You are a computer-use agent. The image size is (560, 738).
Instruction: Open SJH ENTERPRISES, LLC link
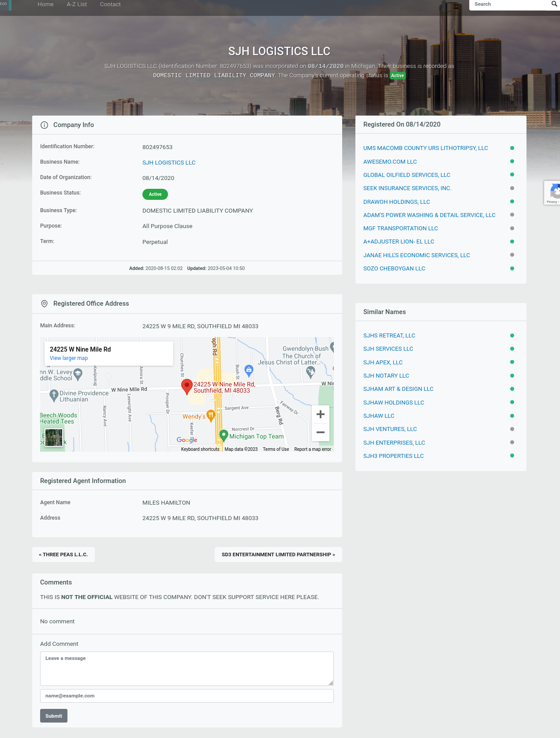[394, 443]
